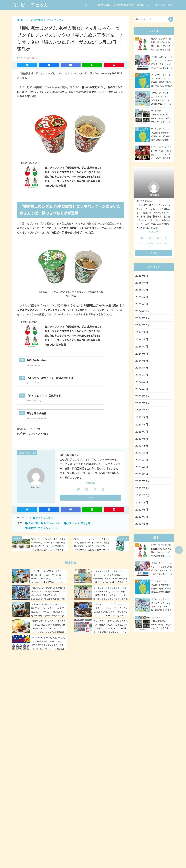The width and height of the screenshot is (186, 868).
Task: Click note icon in article author box
Action: point(103,489)
